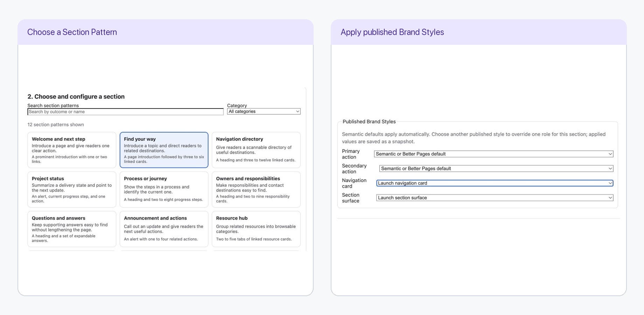Open the Section surface style dropdown
Viewport: 644px width, 315px height.
[x=495, y=198]
